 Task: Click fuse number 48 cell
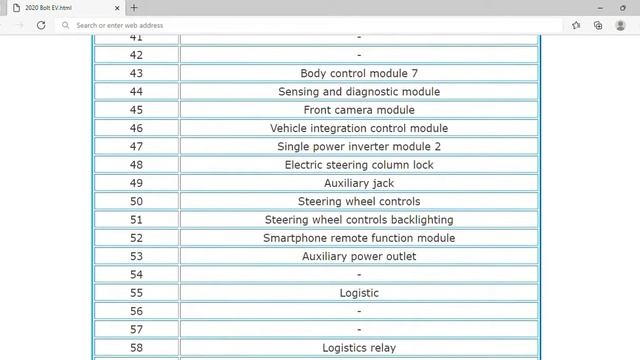(x=136, y=164)
